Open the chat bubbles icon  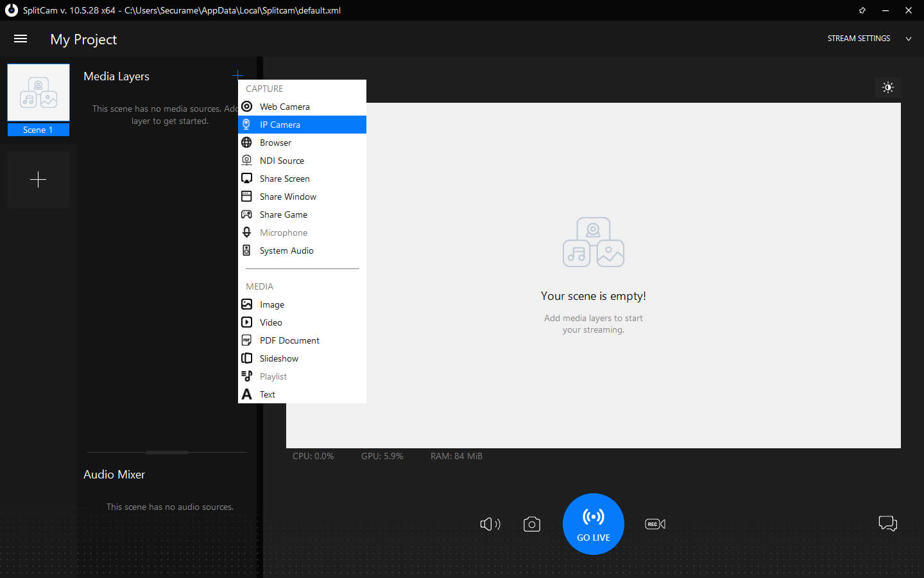coord(888,523)
